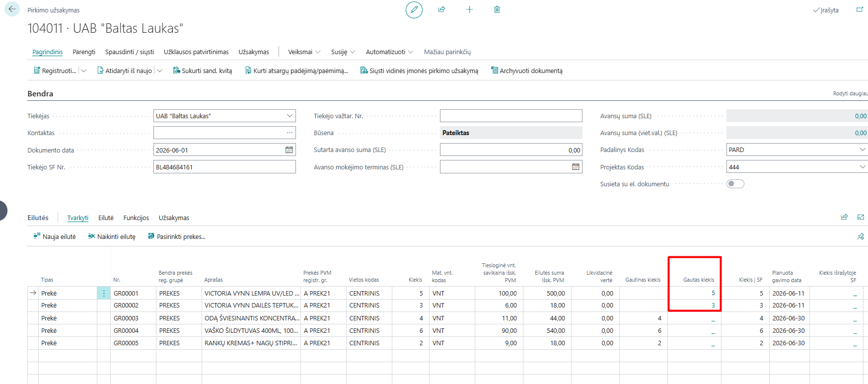Click Archyvuoti dokumentą button

(526, 71)
